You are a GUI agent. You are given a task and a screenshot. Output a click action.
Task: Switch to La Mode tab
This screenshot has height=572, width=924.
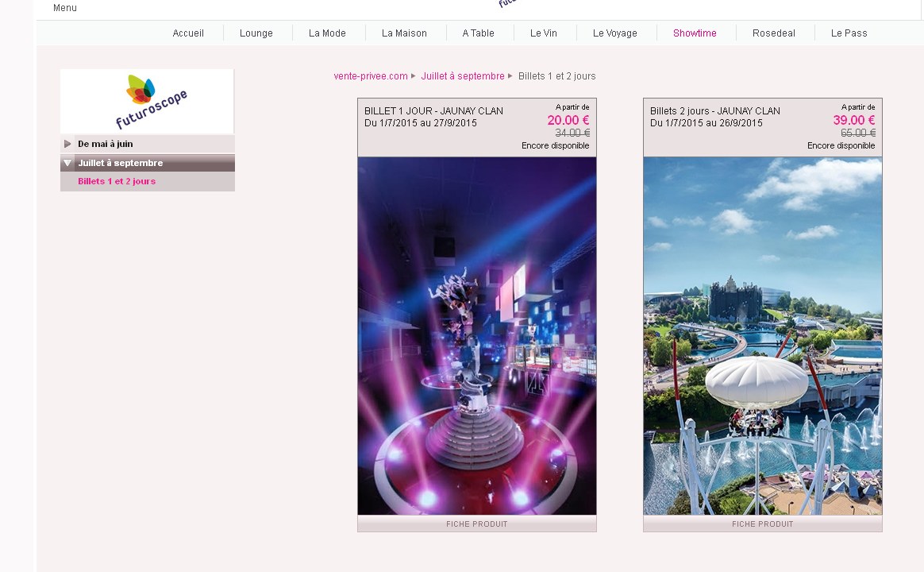click(x=327, y=33)
